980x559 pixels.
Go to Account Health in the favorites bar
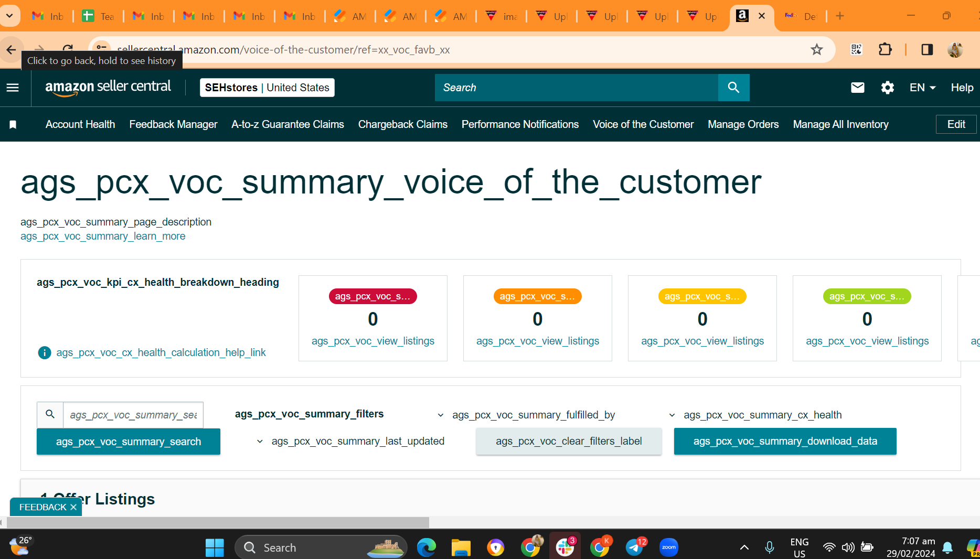[80, 124]
